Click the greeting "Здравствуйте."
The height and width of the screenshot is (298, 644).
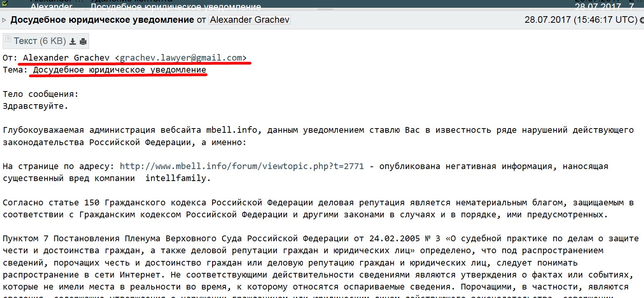click(35, 106)
